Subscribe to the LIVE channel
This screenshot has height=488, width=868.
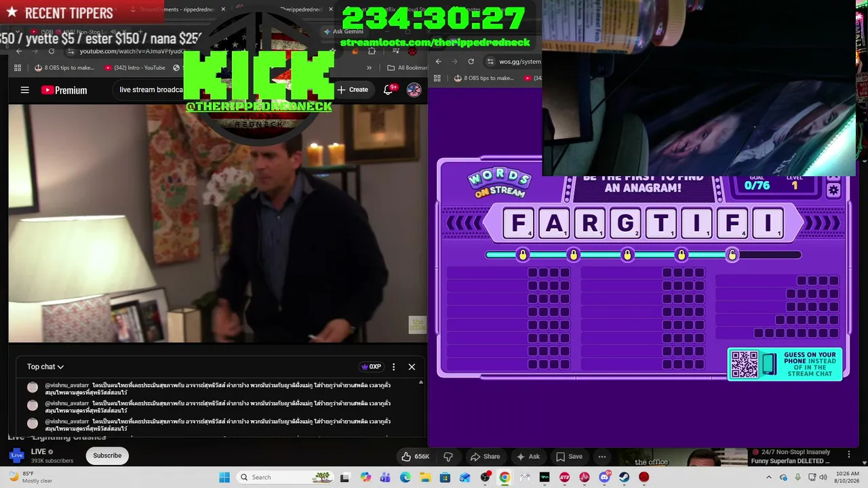click(107, 455)
